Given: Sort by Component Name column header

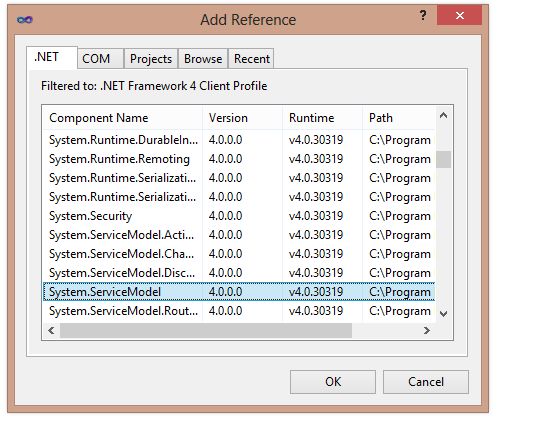Looking at the screenshot, I should pos(123,118).
